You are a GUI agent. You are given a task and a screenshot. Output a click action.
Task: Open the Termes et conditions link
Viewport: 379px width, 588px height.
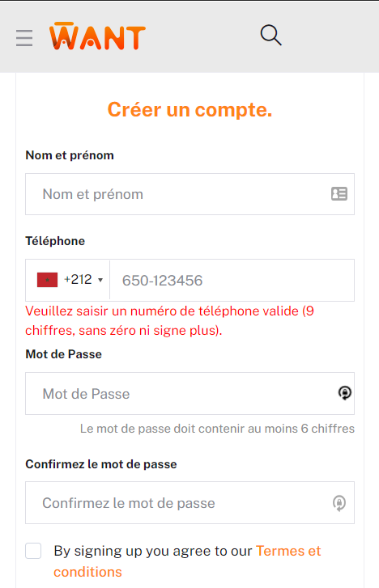pyautogui.click(x=187, y=561)
